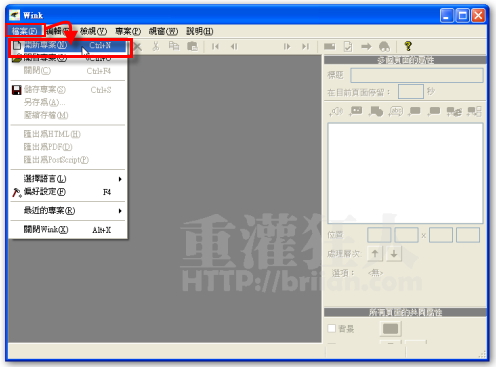The width and height of the screenshot is (496, 367).
Task: Click the add shapes icon in properties panel
Action: click(x=376, y=111)
